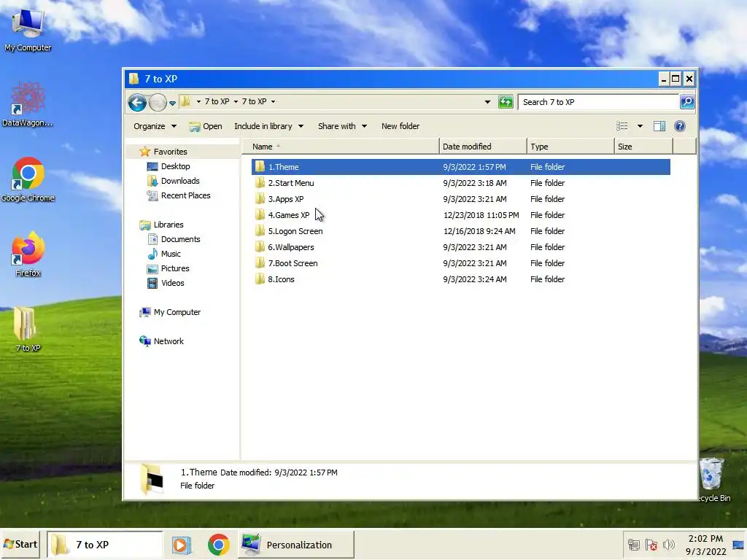Image resolution: width=747 pixels, height=560 pixels.
Task: Launch media player from the taskbar
Action: coord(182,545)
